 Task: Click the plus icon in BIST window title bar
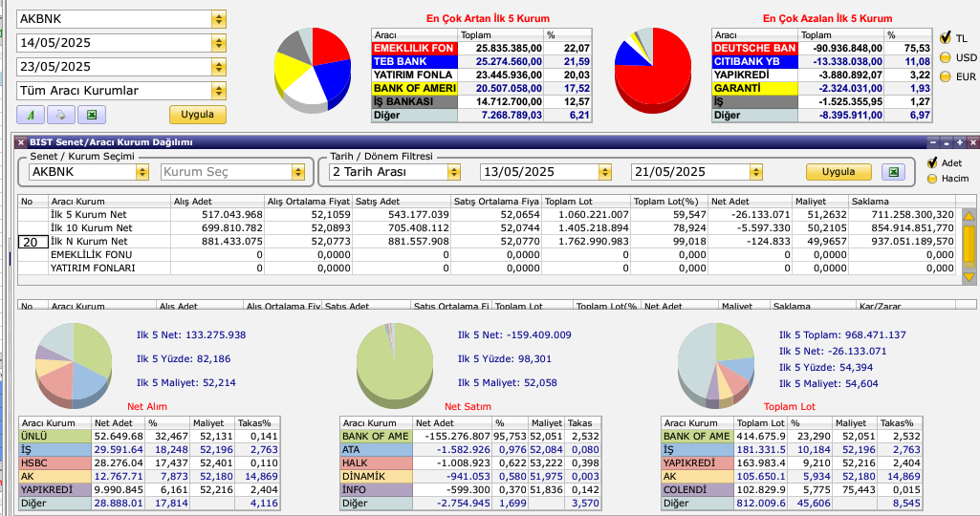(x=960, y=142)
